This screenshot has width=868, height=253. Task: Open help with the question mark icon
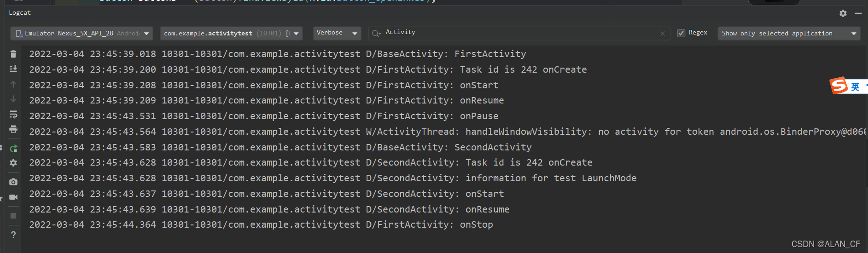13,235
